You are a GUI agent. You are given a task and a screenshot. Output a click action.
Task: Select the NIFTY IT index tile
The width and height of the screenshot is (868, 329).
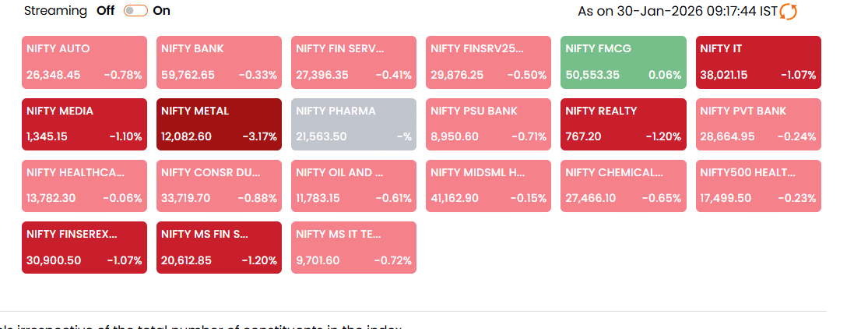point(758,62)
